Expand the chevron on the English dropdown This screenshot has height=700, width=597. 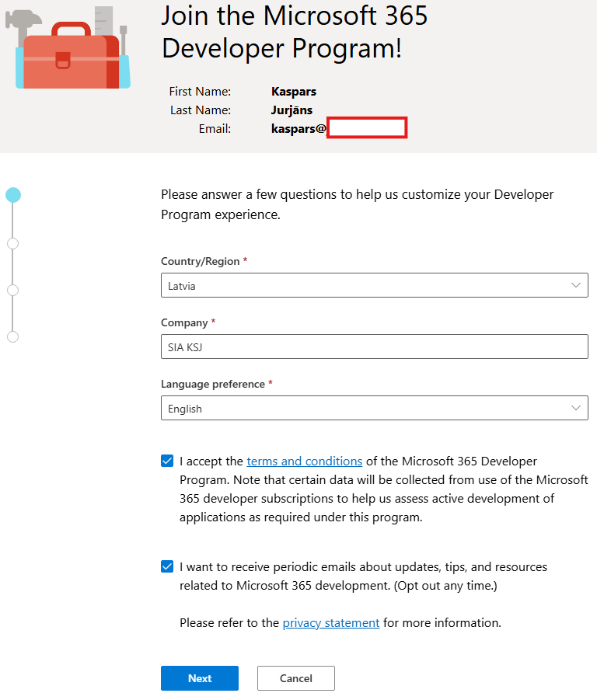(x=578, y=408)
